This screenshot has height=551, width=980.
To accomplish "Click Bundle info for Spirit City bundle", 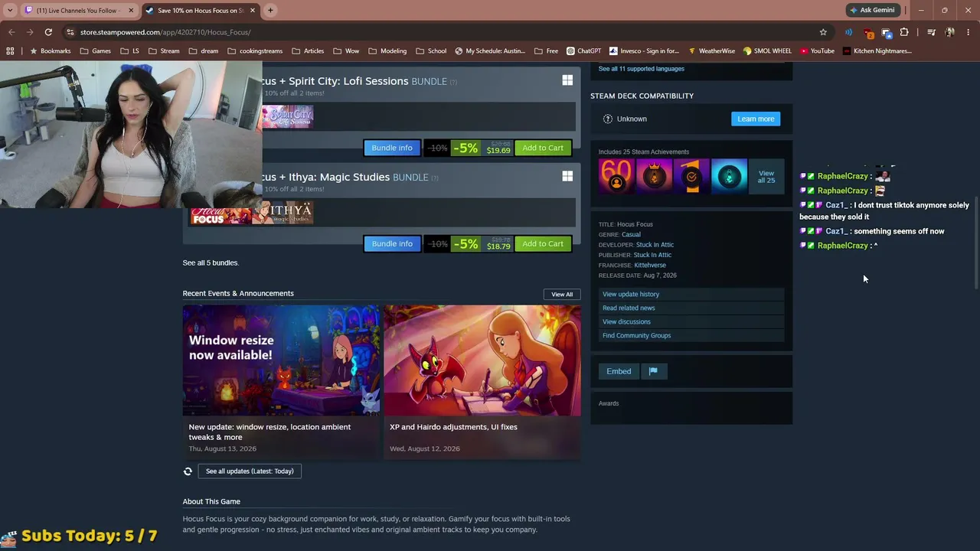I will pyautogui.click(x=392, y=148).
